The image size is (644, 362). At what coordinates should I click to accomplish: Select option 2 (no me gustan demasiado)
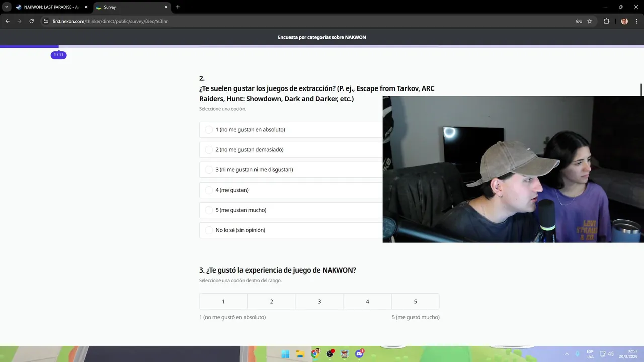point(291,150)
